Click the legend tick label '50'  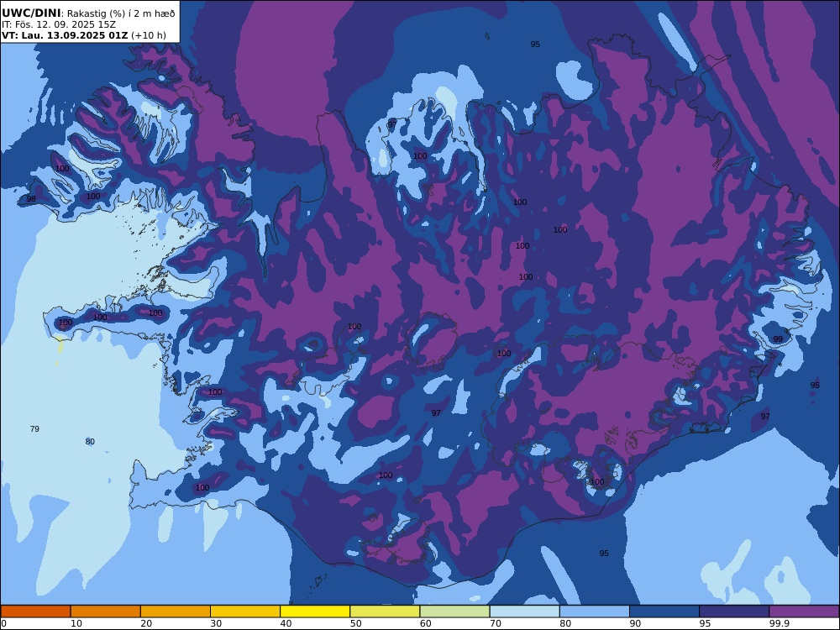(355, 623)
